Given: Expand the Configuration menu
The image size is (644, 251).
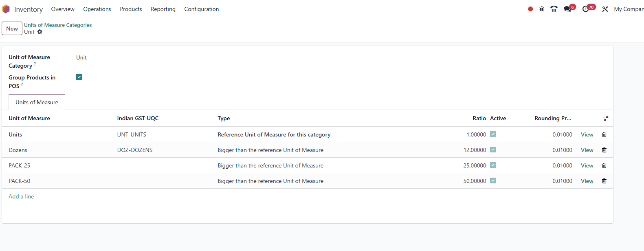Looking at the screenshot, I should pos(201,9).
